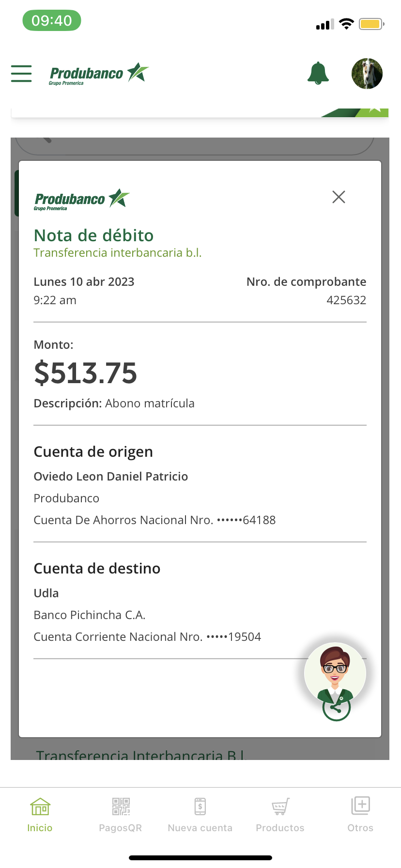Switch to the Productos tab
The width and height of the screenshot is (401, 868).
280,815
